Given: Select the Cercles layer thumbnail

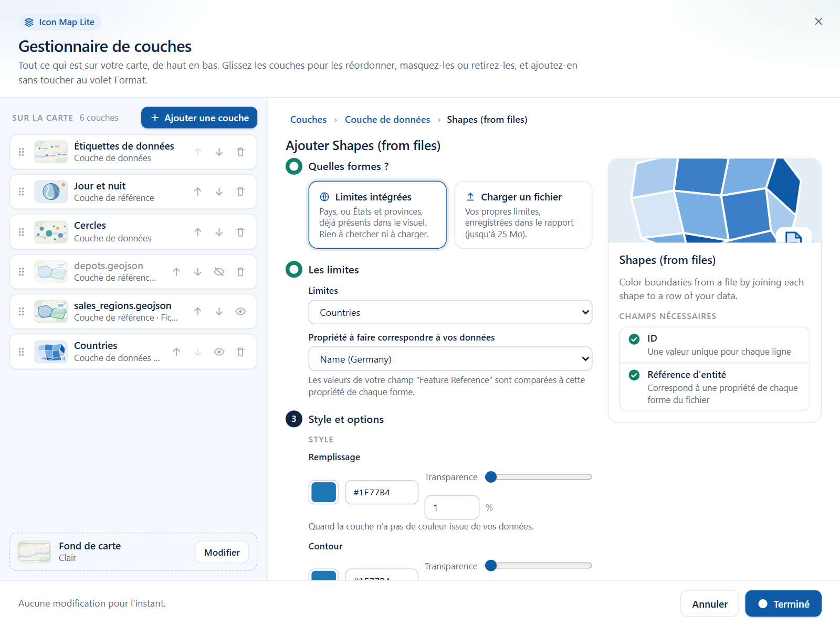Looking at the screenshot, I should point(51,232).
